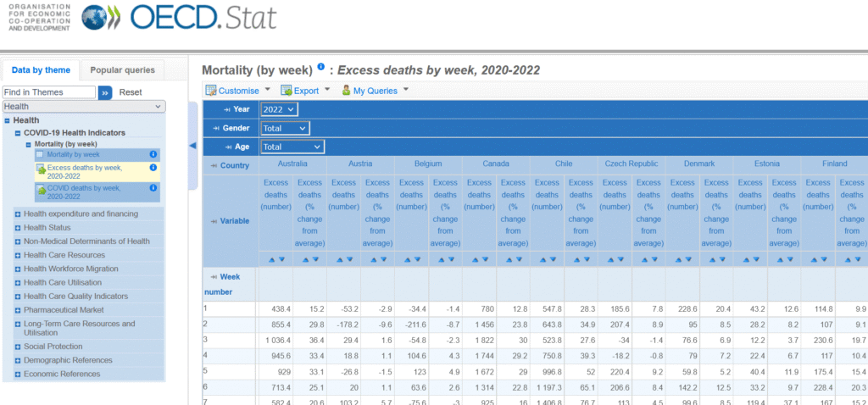This screenshot has width=868, height=405.
Task: Expand the Health Status node
Action: 18,228
